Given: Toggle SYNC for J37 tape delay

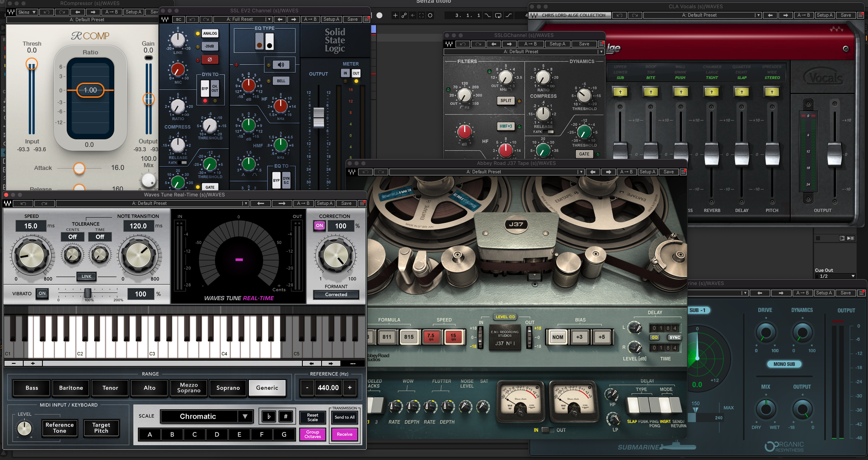Looking at the screenshot, I should [x=675, y=337].
